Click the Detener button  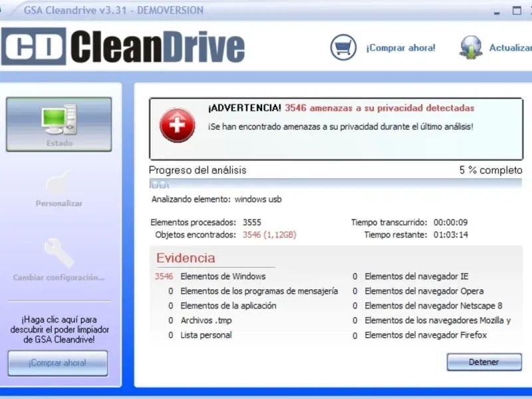[484, 362]
